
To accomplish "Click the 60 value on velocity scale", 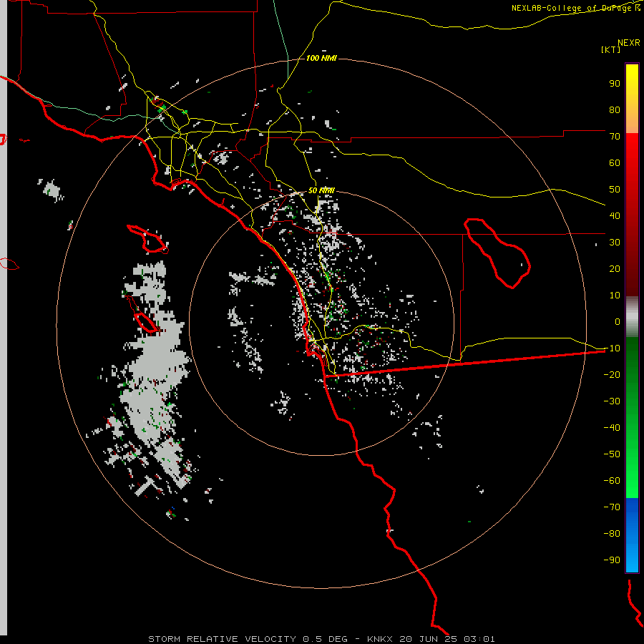I will point(615,163).
